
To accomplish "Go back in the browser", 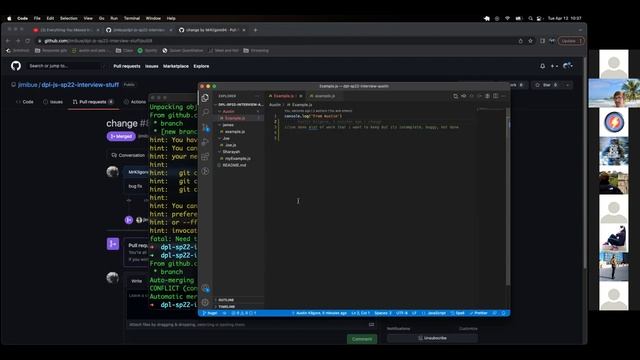I will click(x=8, y=41).
